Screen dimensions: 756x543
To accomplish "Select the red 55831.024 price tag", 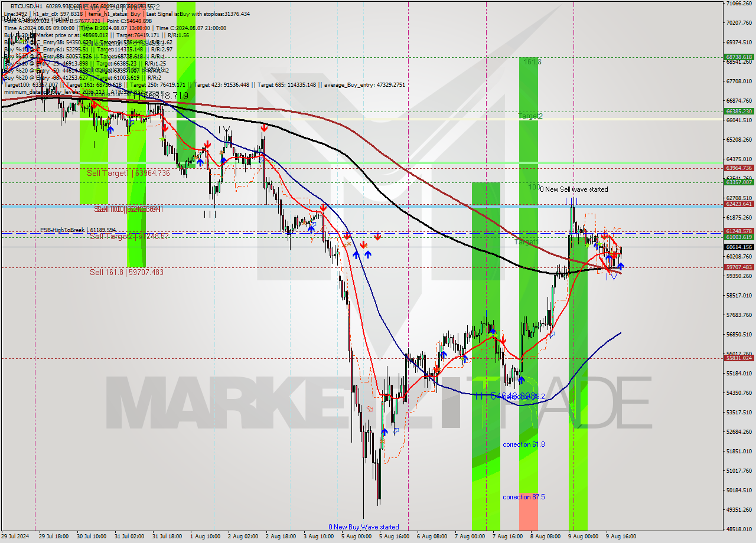I will tap(738, 358).
